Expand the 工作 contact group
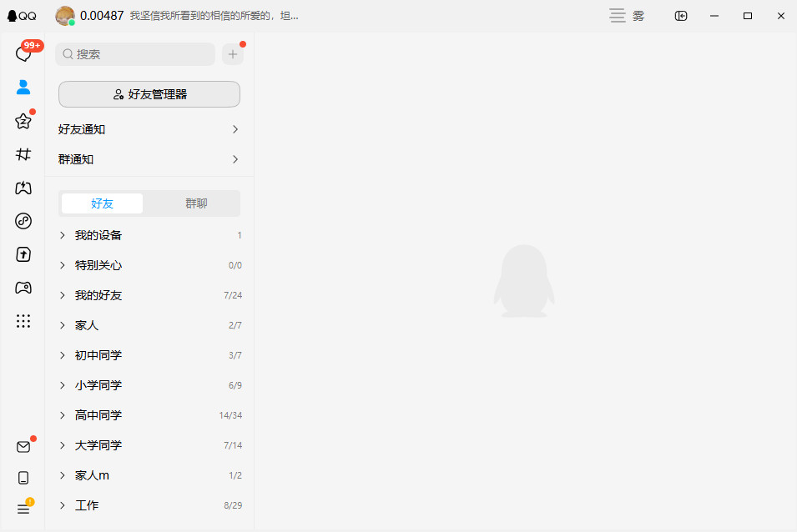Image resolution: width=797 pixels, height=532 pixels. click(x=87, y=505)
